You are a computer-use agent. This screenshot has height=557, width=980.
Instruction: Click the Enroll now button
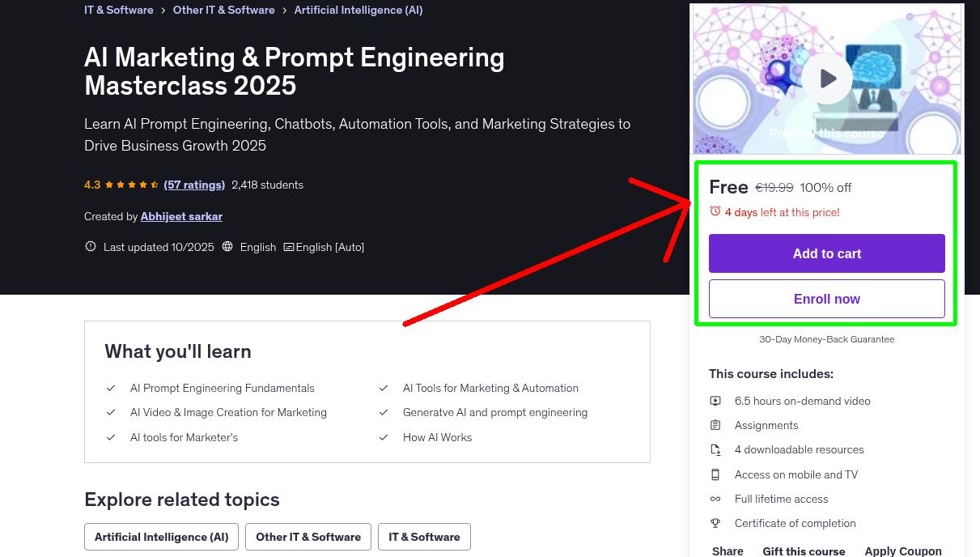(x=827, y=299)
